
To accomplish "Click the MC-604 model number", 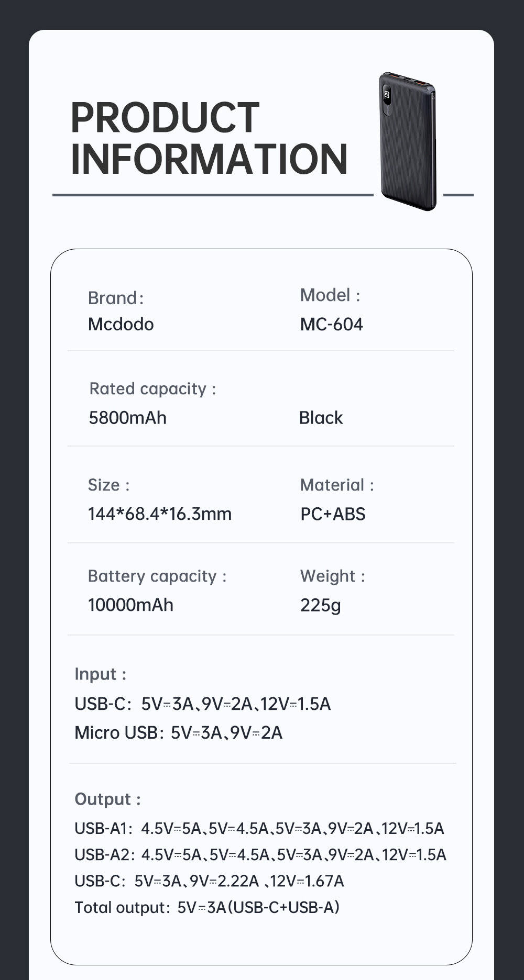I will click(x=331, y=324).
